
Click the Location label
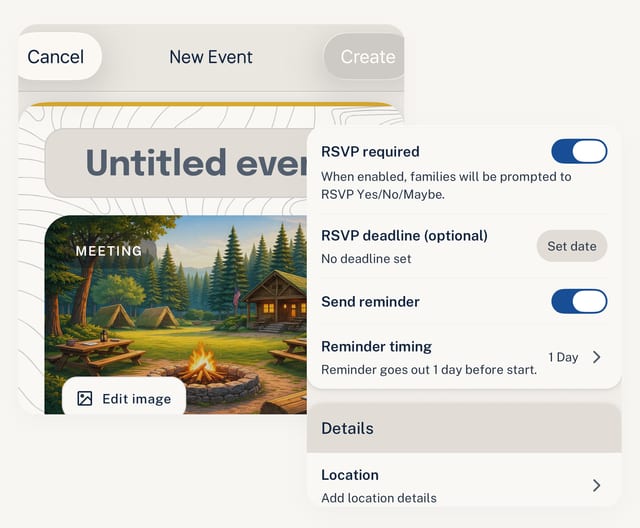coord(350,475)
